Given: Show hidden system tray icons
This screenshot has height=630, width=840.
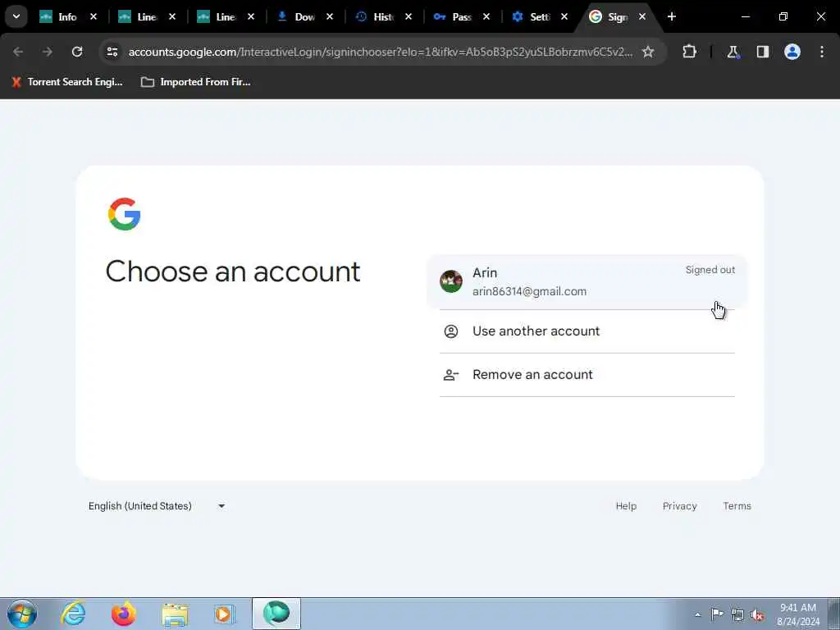Looking at the screenshot, I should (697, 614).
